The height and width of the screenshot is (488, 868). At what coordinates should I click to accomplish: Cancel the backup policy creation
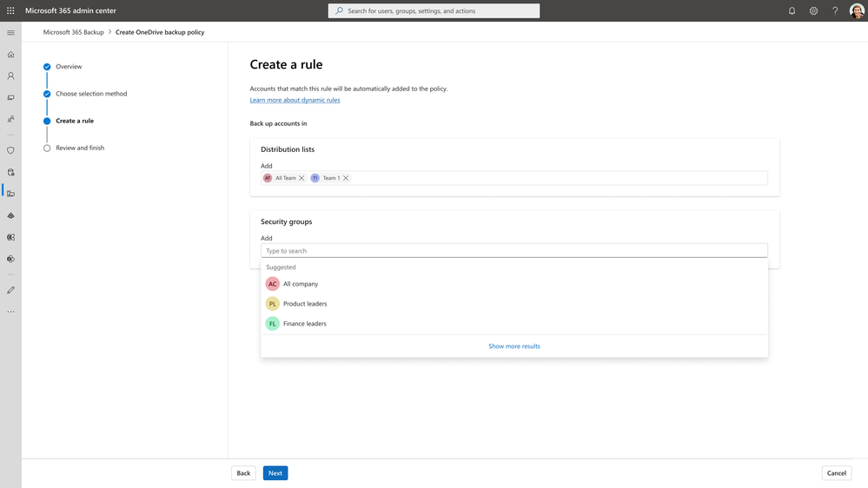(837, 473)
